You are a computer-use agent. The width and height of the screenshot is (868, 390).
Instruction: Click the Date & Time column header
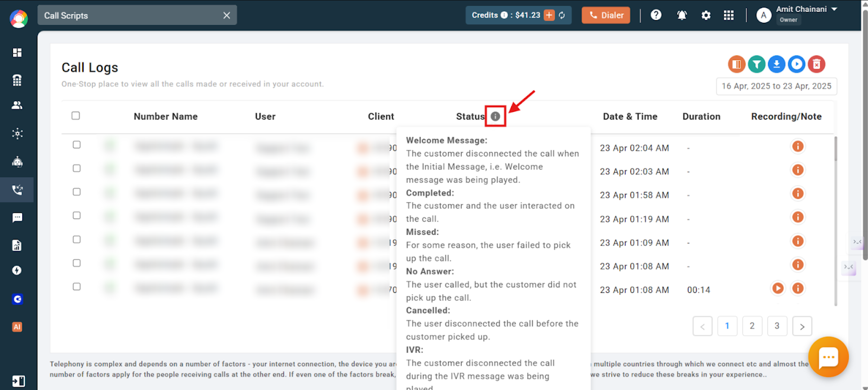[630, 117]
